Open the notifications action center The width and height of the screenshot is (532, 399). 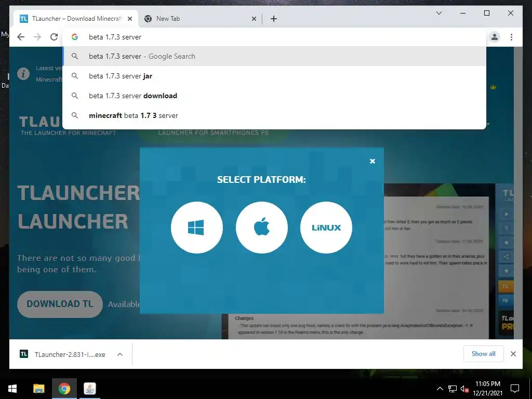(x=515, y=389)
